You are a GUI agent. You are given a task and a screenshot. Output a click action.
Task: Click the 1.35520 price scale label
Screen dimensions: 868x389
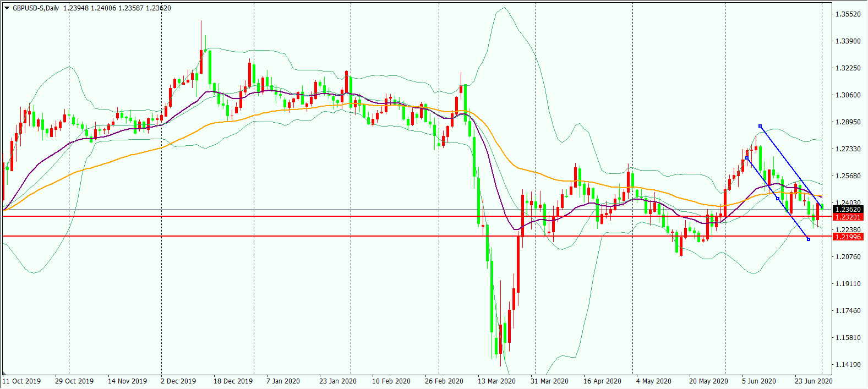point(848,14)
